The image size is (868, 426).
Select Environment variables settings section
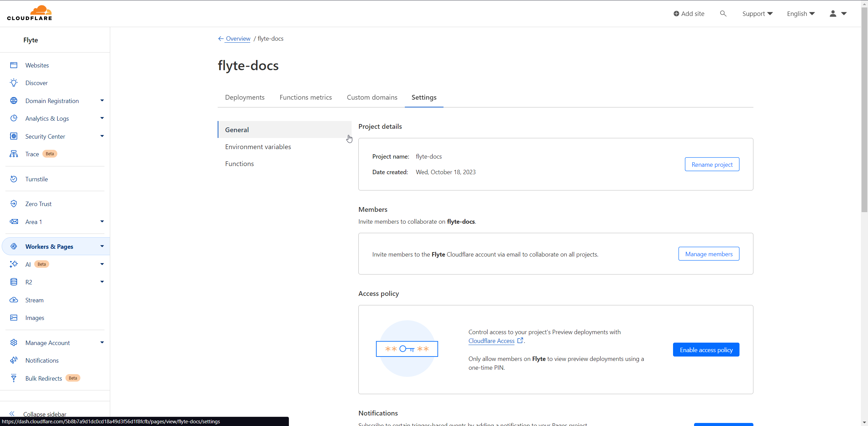(258, 147)
